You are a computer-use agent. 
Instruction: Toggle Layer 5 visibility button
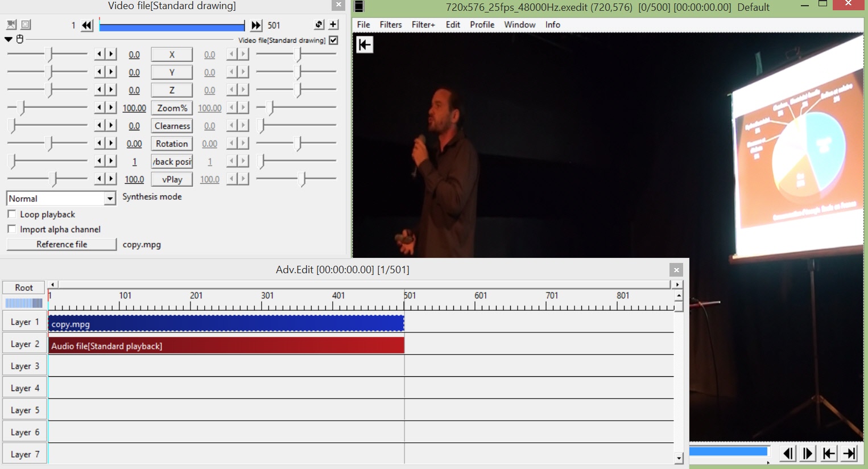(x=24, y=410)
